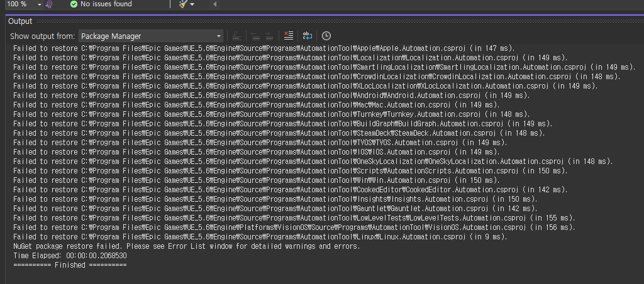Click the SmartlingLocalization.Automation.csproj line

(x=324, y=67)
